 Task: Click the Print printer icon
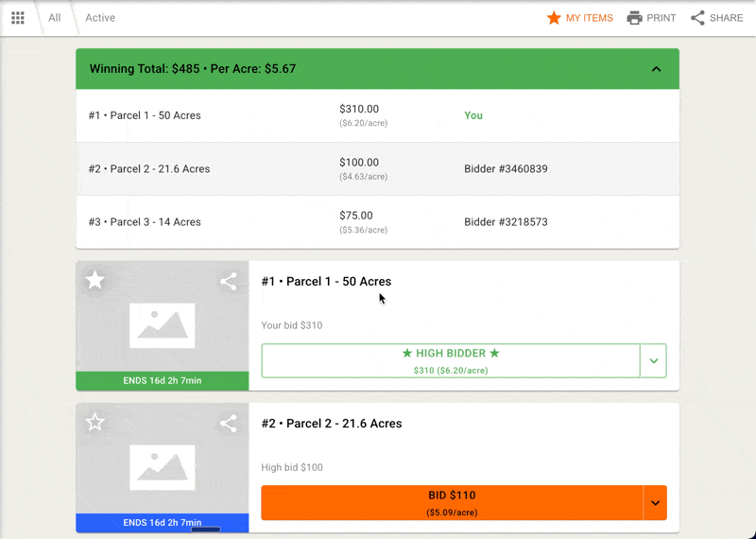click(x=634, y=18)
